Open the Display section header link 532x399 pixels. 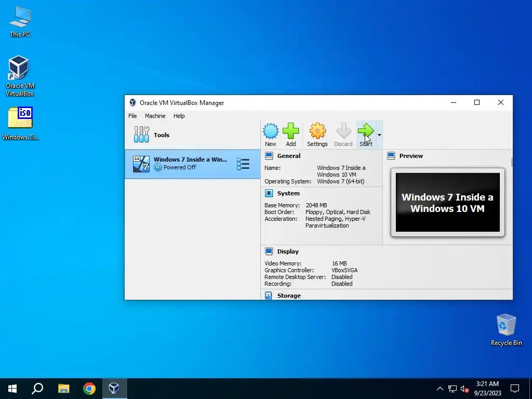coord(288,251)
